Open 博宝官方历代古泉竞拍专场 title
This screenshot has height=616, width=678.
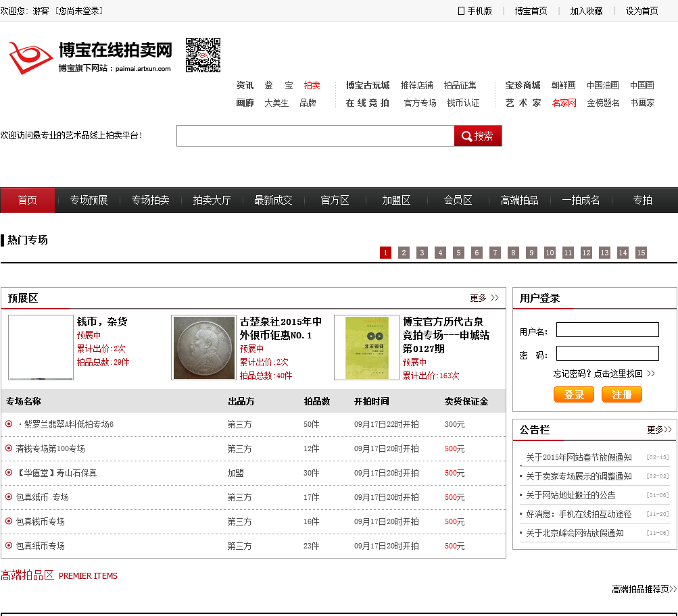(x=445, y=335)
